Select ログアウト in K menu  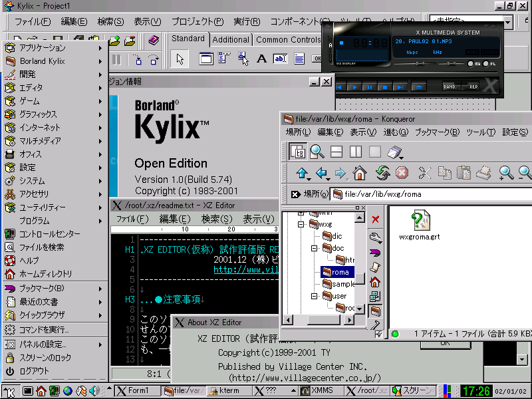click(55, 371)
